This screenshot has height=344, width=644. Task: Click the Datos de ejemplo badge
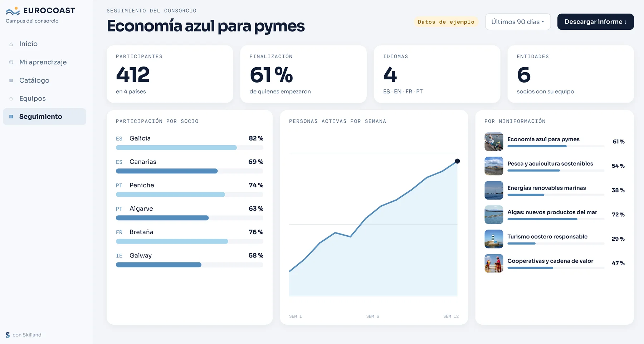click(446, 22)
